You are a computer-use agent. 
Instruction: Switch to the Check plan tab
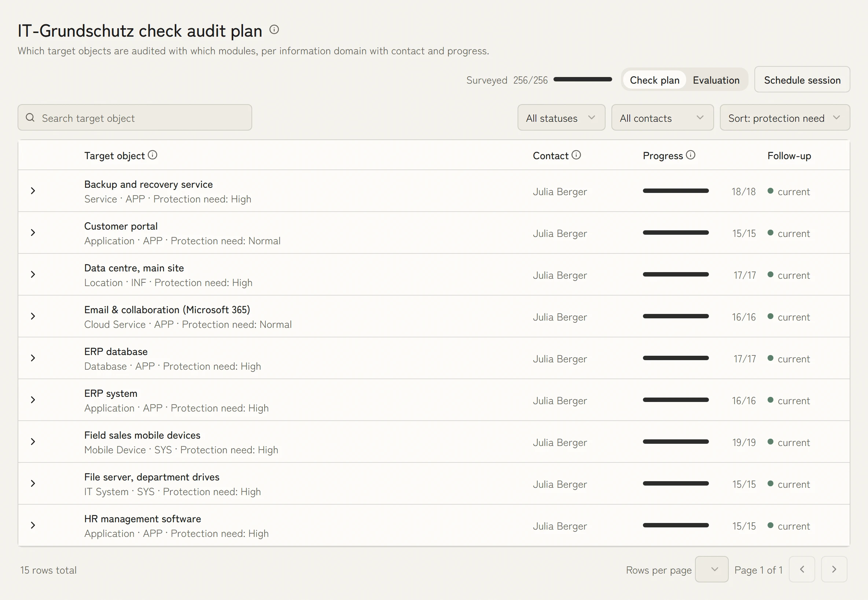(x=654, y=80)
